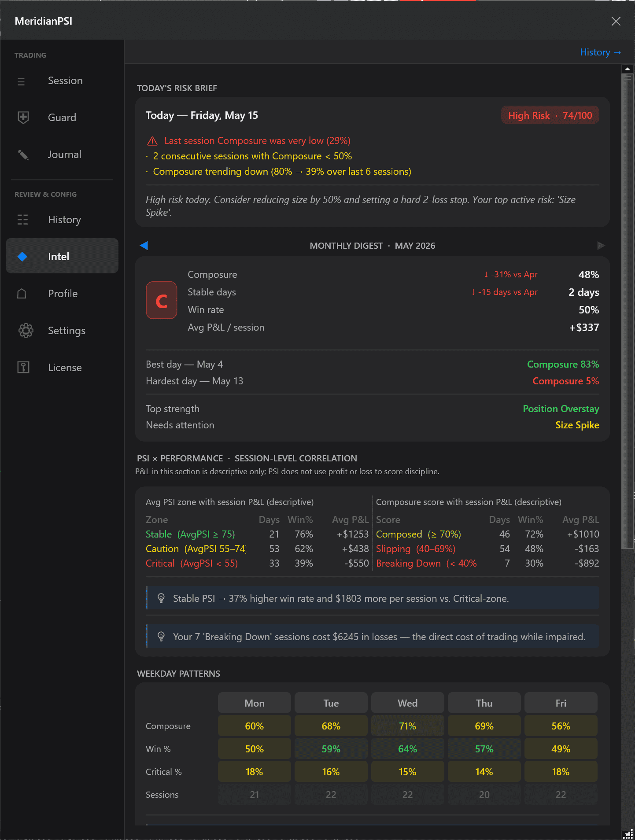Click the Thu weekday header
Screen dimensions: 635x840
[484, 703]
